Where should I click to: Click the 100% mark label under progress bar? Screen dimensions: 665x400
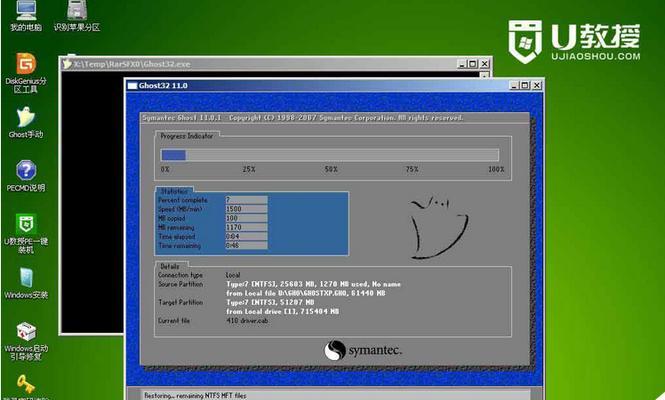[496, 169]
